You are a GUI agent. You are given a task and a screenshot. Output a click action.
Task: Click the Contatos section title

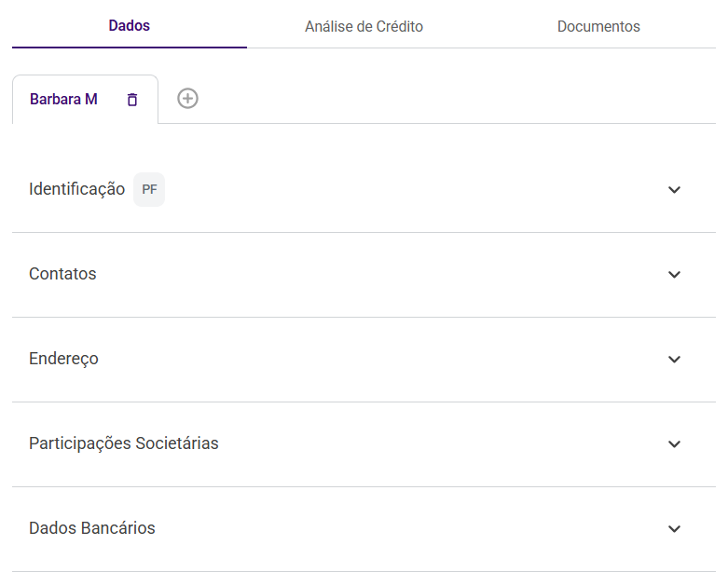(x=62, y=274)
